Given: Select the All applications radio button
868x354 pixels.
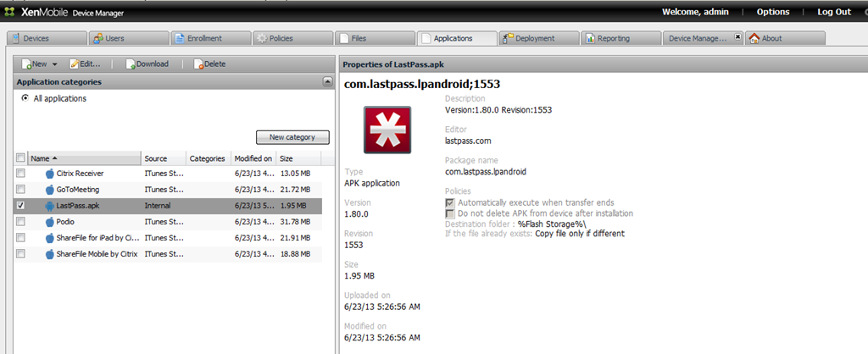Looking at the screenshot, I should click(25, 98).
